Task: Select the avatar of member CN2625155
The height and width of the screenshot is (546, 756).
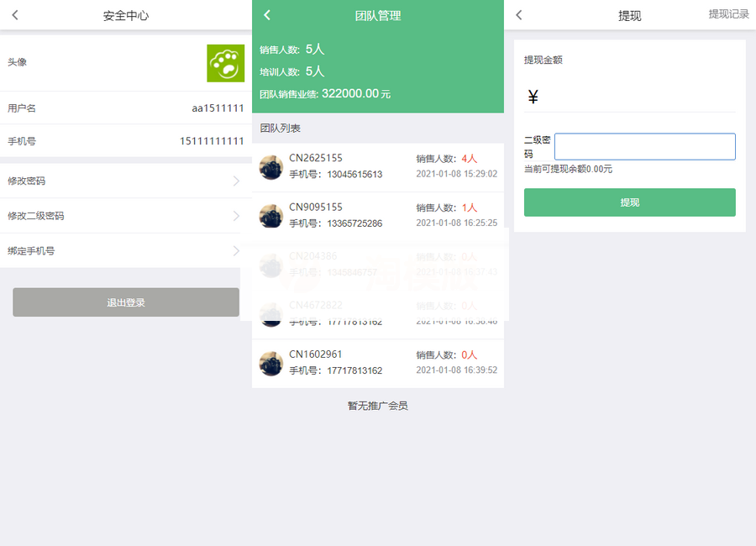Action: click(270, 168)
